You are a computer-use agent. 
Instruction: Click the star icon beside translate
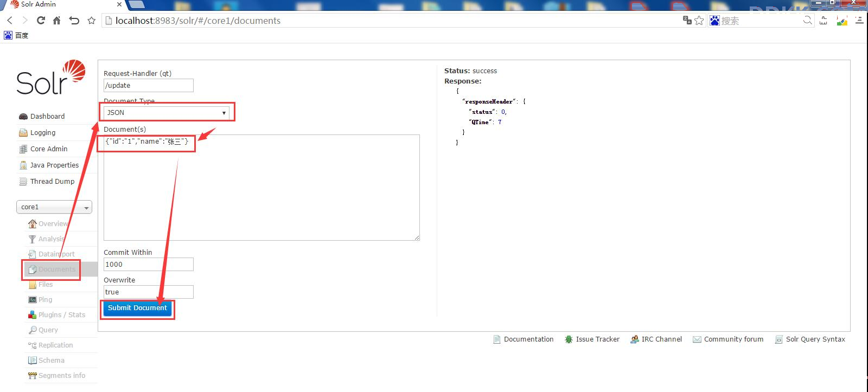pos(699,21)
